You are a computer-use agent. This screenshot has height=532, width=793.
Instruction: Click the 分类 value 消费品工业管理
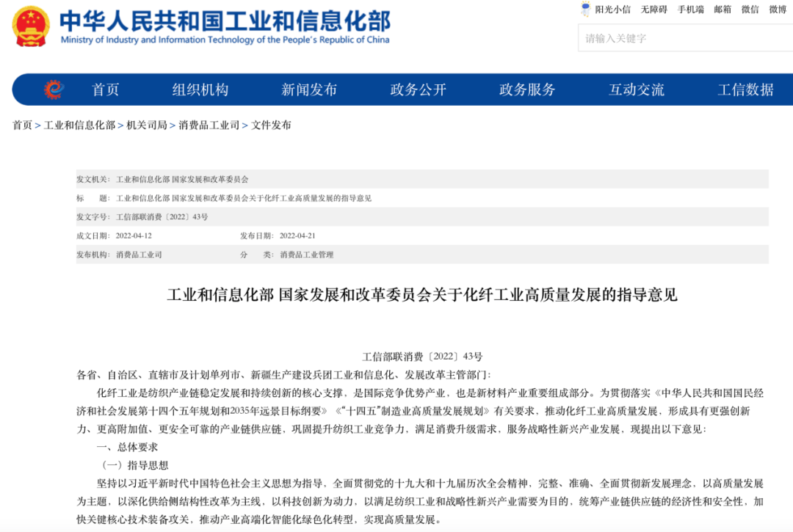click(x=306, y=255)
